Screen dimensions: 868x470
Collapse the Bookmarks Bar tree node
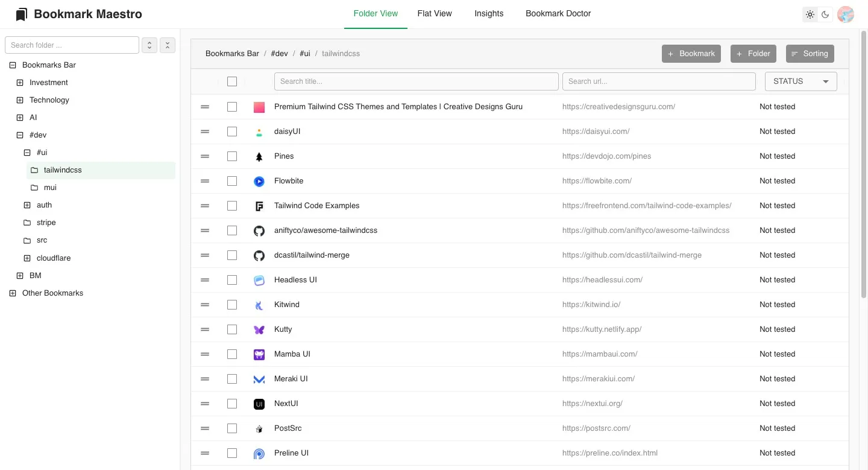(x=13, y=65)
